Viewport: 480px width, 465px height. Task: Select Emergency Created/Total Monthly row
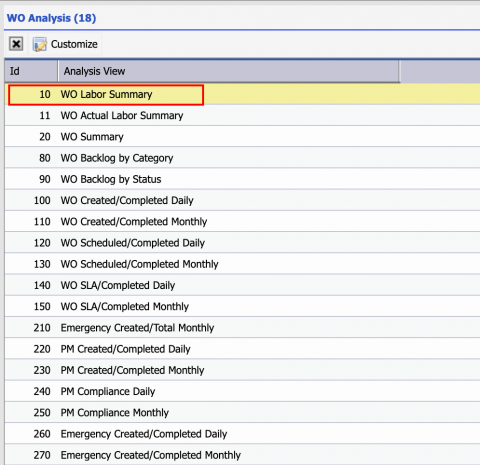click(x=242, y=328)
